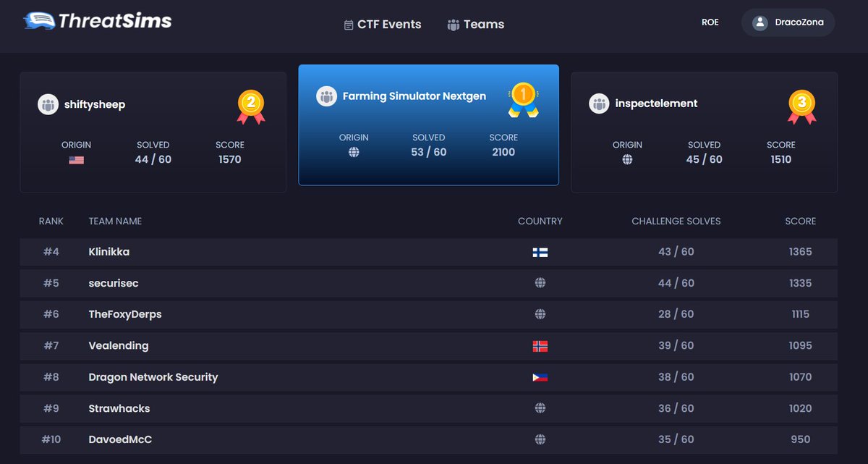Viewport: 868px width, 464px height.
Task: Click the score 1510 on inspectelement card
Action: 781,159
